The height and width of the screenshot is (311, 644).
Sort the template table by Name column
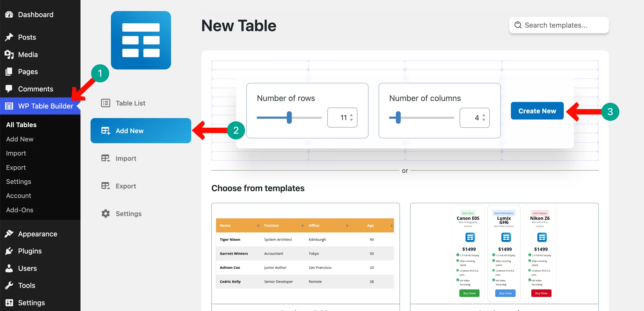(x=259, y=226)
